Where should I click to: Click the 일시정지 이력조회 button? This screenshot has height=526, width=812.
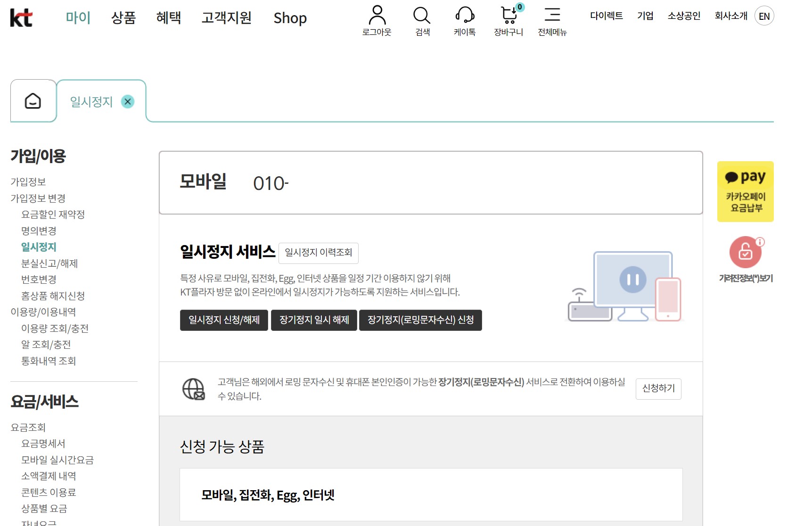[x=319, y=253]
